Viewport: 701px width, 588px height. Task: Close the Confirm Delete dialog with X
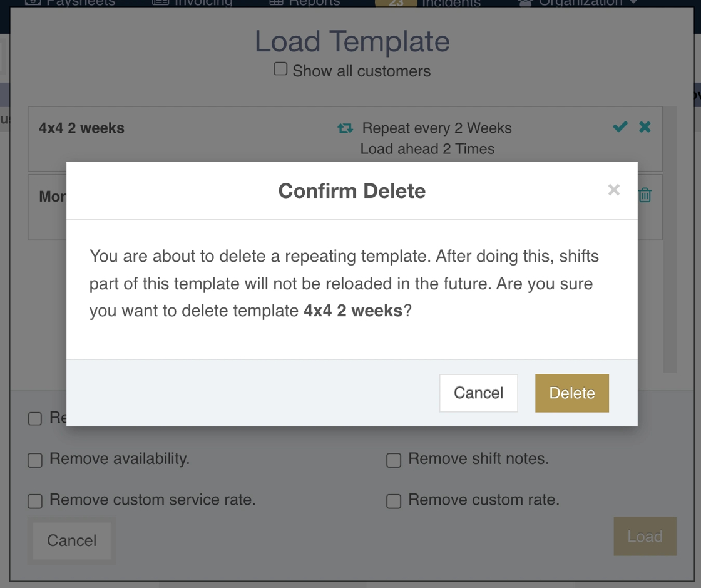click(613, 190)
